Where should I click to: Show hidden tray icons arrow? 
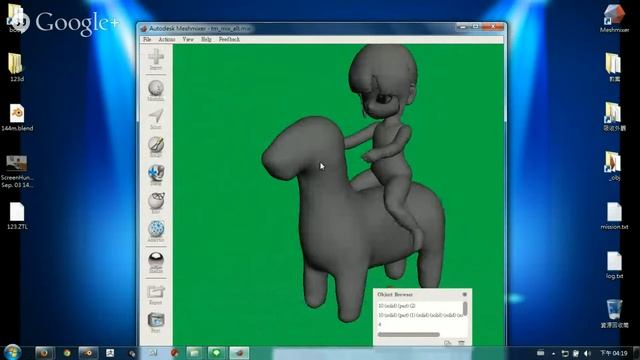pyautogui.click(x=553, y=353)
